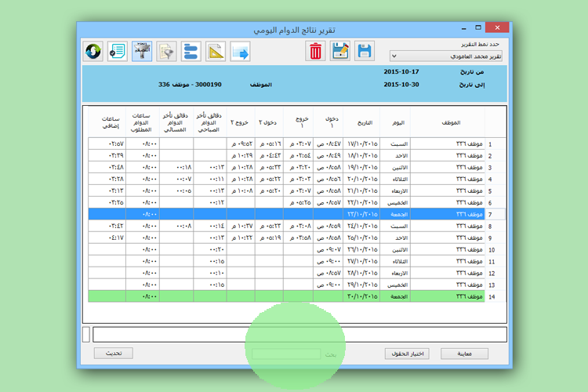Viewport: 588px width, 392px height.
Task: Click exit time ٠٥:٢٥ م in row 6
Action: [299, 203]
